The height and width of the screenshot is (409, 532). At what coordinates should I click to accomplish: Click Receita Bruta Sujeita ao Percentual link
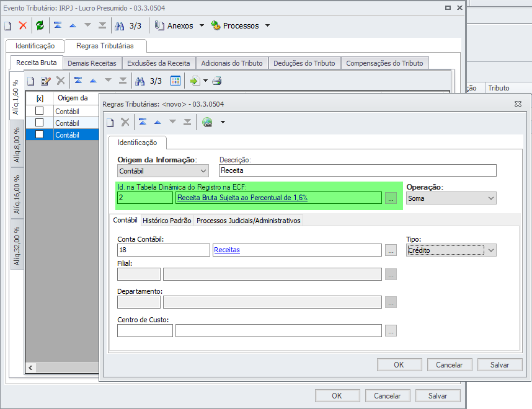coord(242,198)
